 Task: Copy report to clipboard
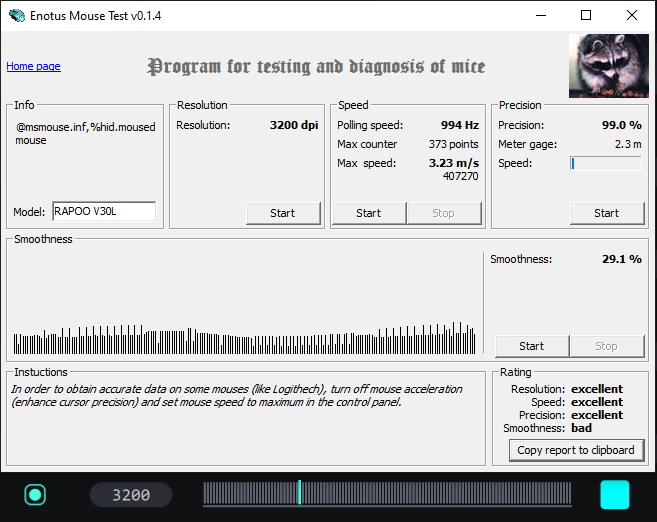pos(575,450)
